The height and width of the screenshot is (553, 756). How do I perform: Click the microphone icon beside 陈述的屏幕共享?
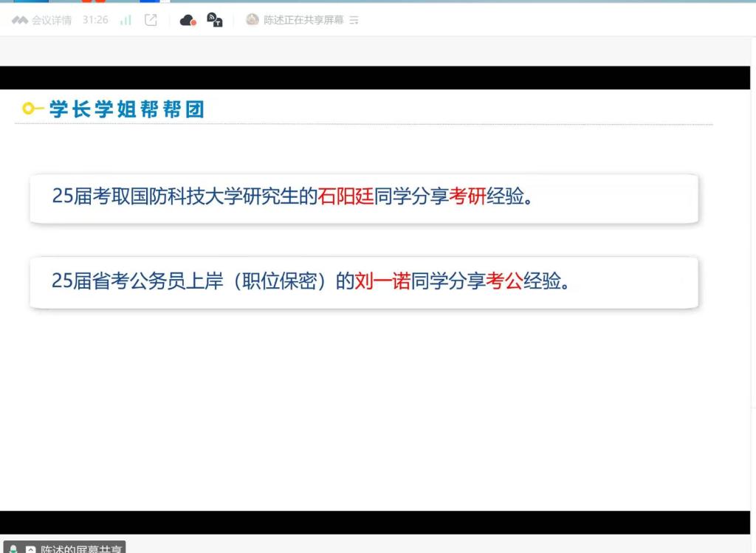(13, 549)
